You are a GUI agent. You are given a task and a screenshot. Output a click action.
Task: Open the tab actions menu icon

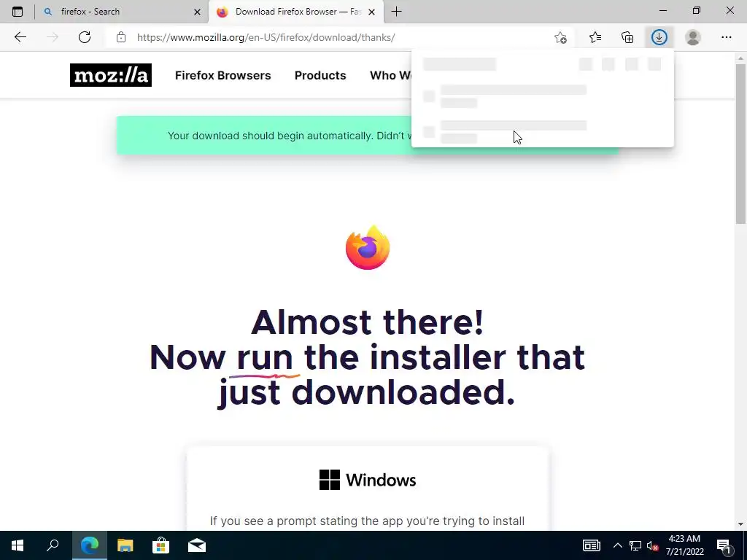point(18,12)
